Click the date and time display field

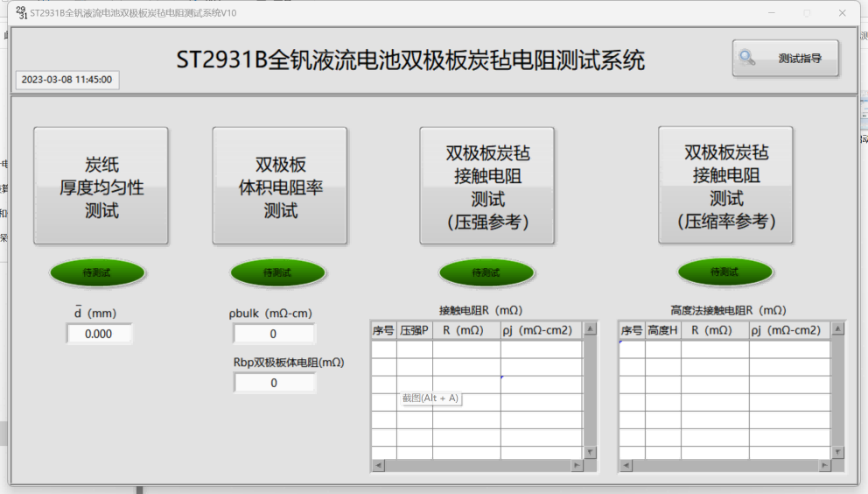(67, 80)
